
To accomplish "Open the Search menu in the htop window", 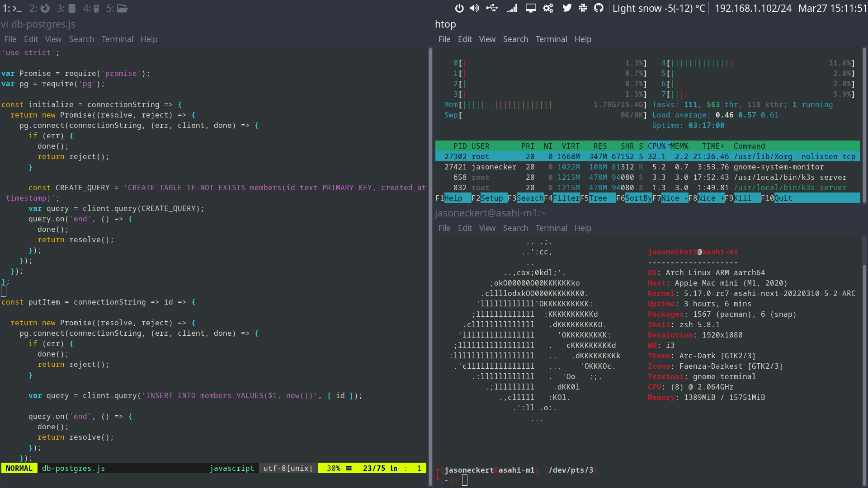I will coord(515,39).
